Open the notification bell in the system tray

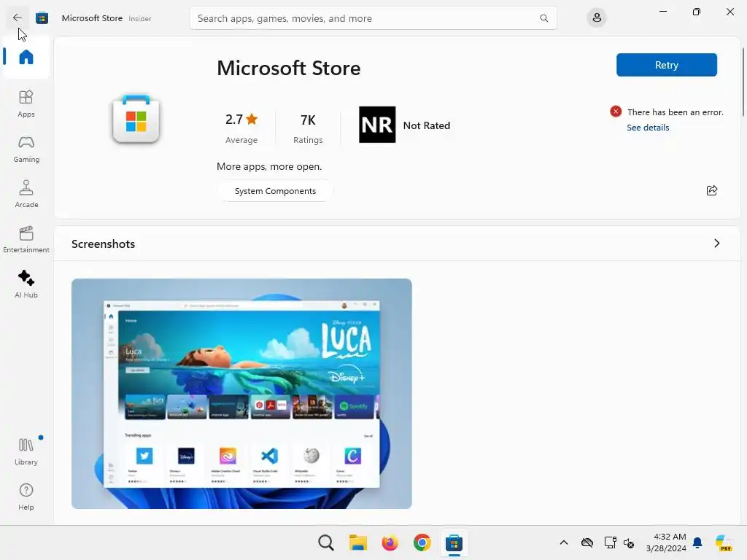click(x=697, y=542)
